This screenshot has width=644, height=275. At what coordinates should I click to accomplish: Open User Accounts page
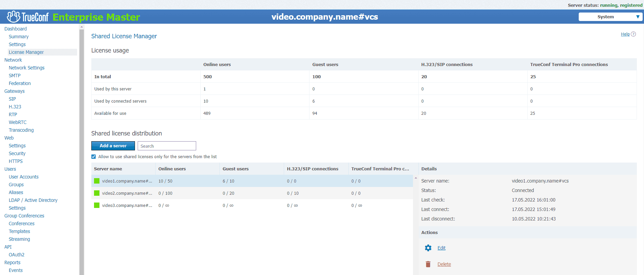(24, 177)
